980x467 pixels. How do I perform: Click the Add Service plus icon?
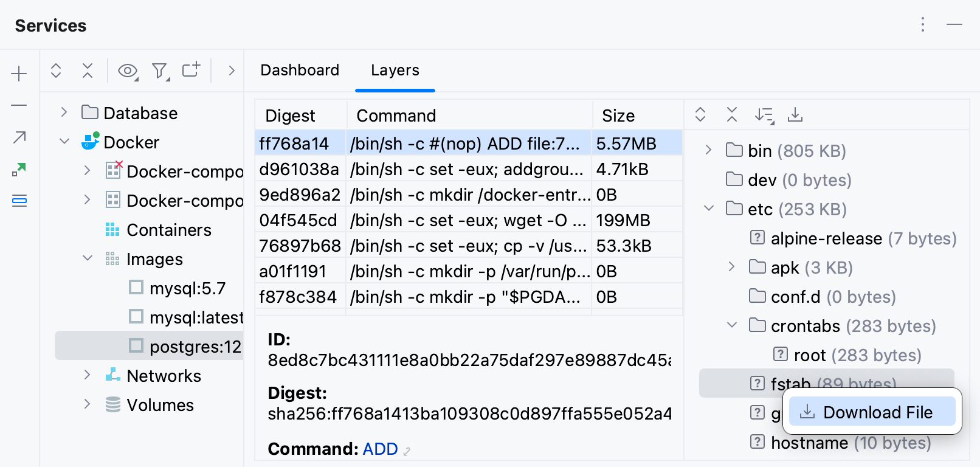pos(19,74)
